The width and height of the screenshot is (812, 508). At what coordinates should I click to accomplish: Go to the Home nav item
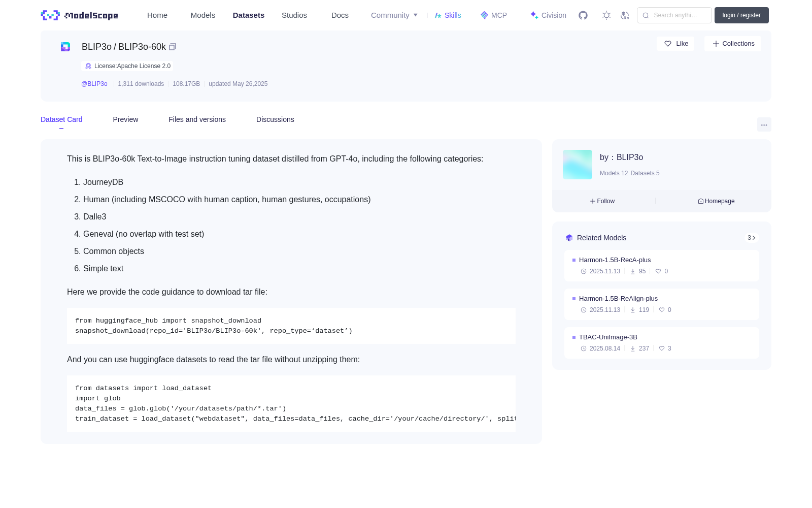pyautogui.click(x=157, y=15)
